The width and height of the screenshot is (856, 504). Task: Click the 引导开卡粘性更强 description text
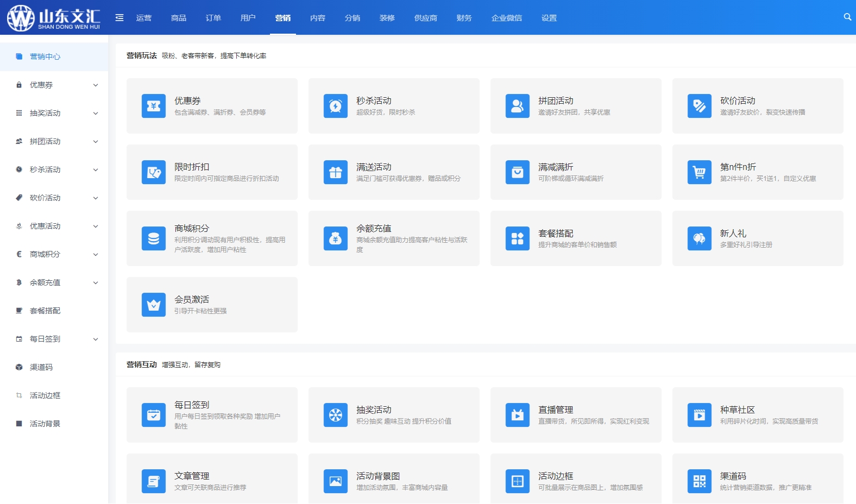coord(200,311)
